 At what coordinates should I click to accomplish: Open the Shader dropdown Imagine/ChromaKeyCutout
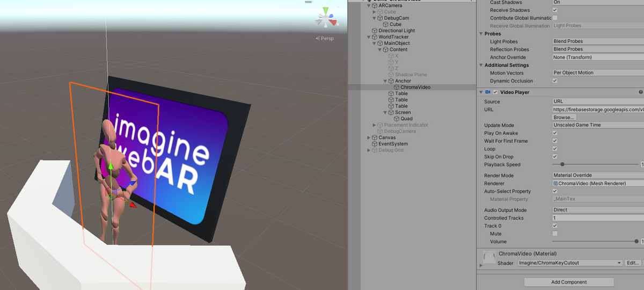pos(570,263)
